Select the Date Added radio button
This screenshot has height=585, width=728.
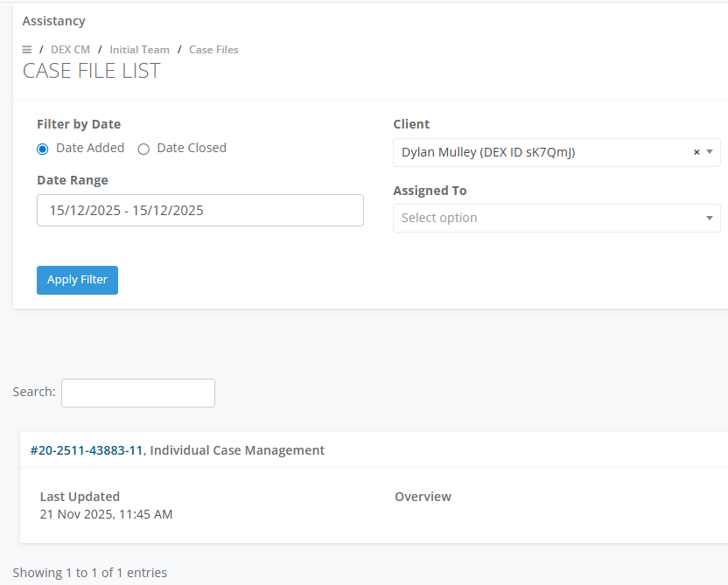(x=43, y=149)
